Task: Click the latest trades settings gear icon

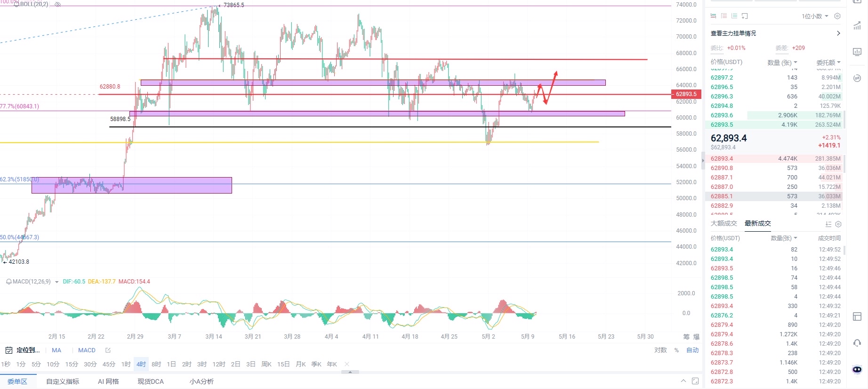Action: click(x=838, y=224)
